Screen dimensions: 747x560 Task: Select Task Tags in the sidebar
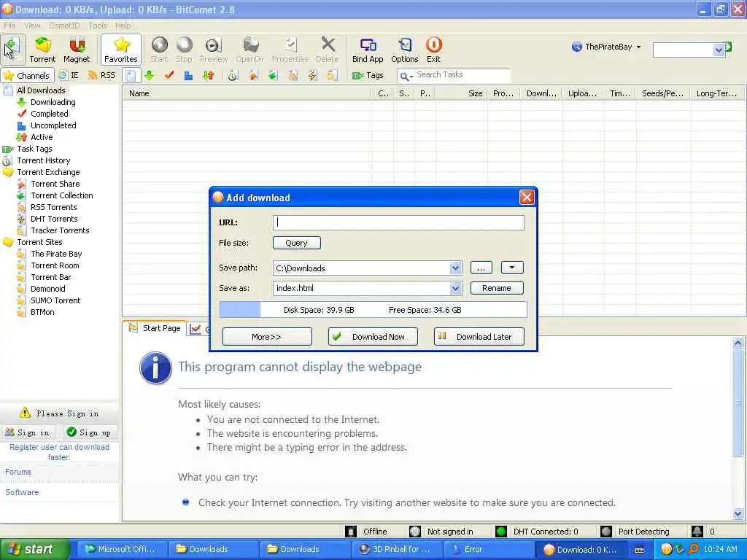[x=34, y=149]
